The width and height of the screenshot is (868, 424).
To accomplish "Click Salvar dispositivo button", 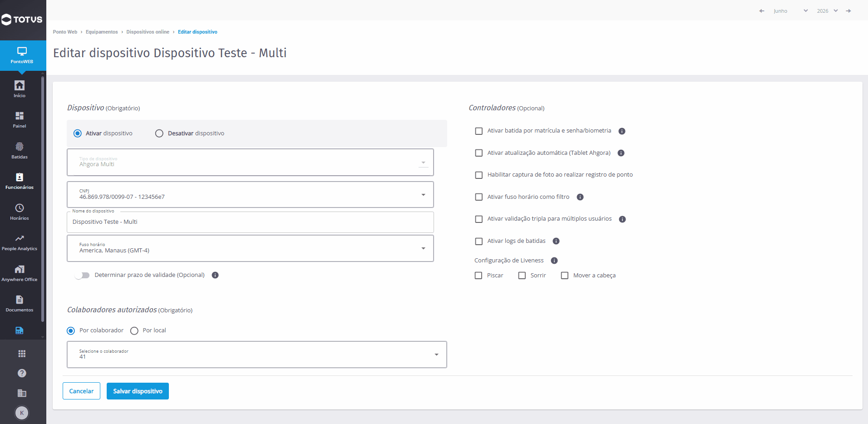I will pos(138,391).
